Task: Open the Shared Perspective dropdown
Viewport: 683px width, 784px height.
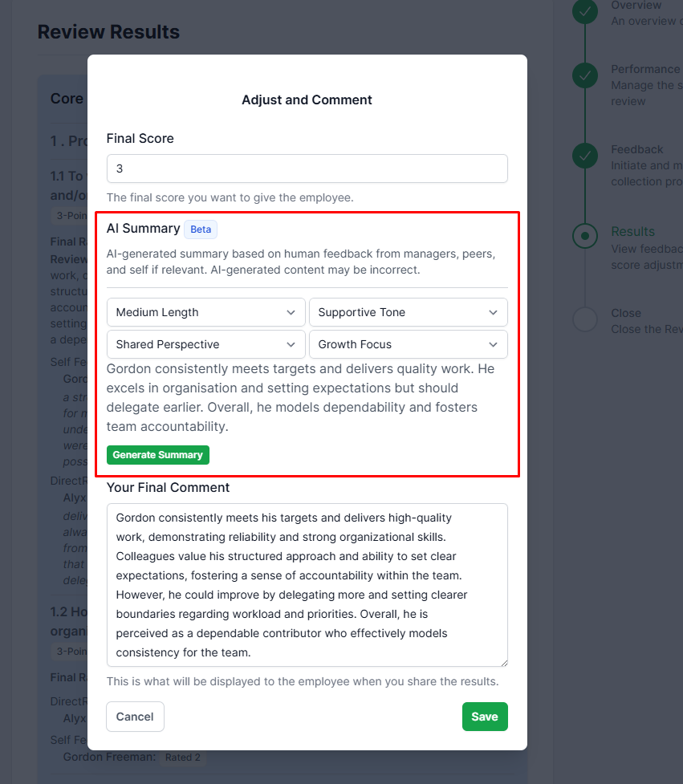Action: tap(206, 344)
